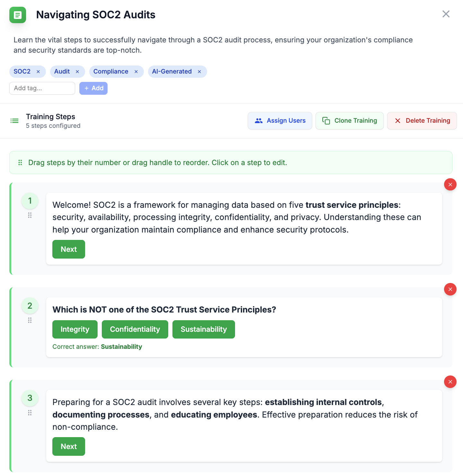Image resolution: width=463 pixels, height=476 pixels.
Task: Click the Add tag input field
Action: coord(42,88)
